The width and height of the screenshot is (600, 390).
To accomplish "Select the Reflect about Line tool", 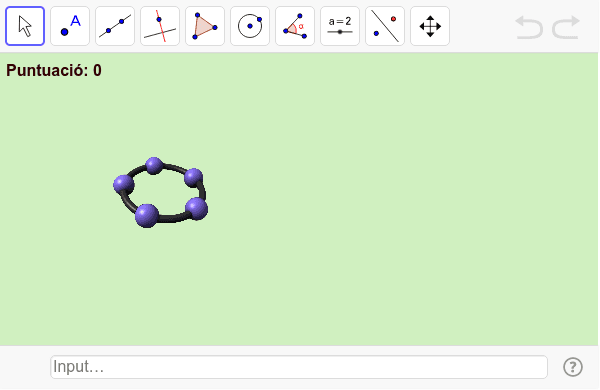I will pos(385,26).
